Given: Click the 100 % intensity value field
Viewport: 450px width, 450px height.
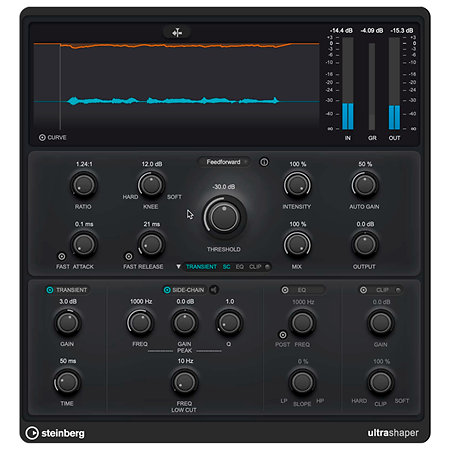Looking at the screenshot, I should click(x=297, y=164).
